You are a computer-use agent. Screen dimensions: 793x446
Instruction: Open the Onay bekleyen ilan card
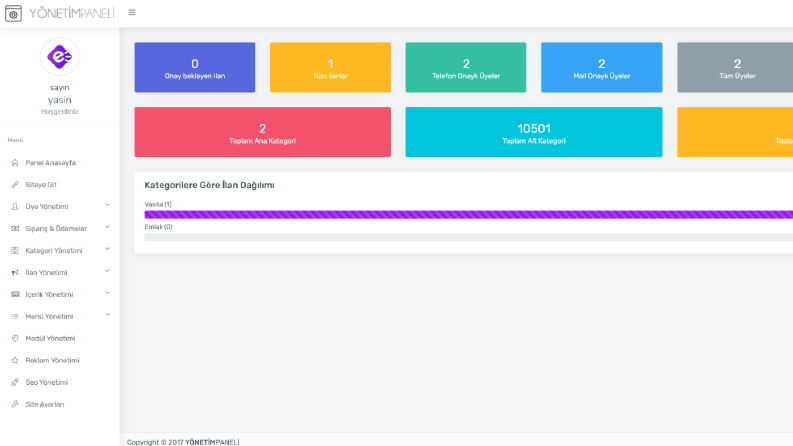click(195, 67)
